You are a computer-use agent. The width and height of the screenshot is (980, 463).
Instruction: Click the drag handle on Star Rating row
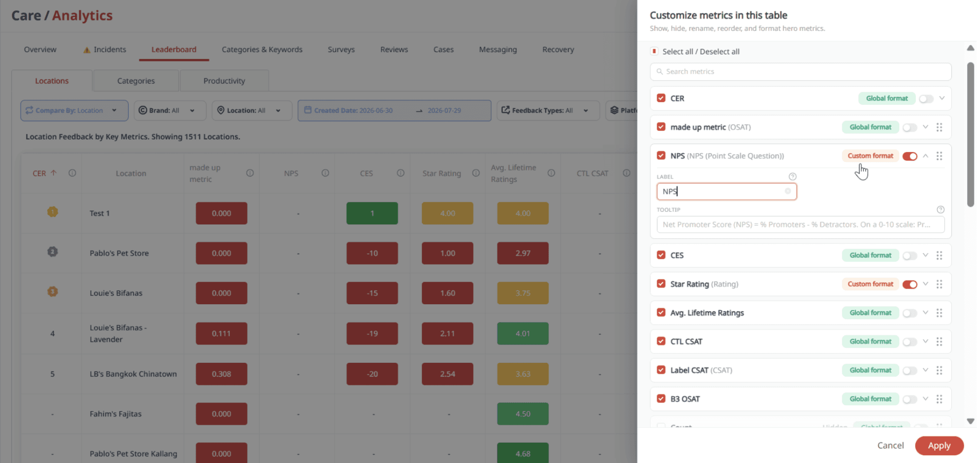(x=939, y=284)
